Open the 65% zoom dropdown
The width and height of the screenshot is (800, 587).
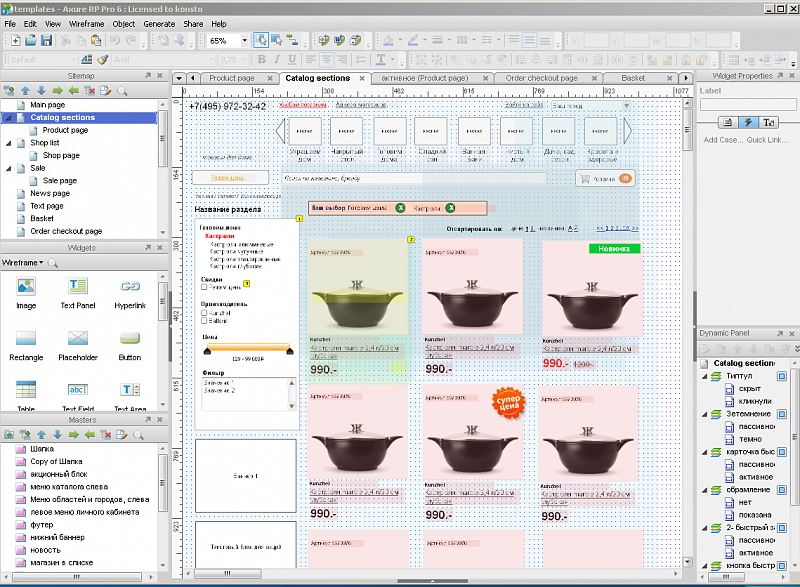point(244,41)
